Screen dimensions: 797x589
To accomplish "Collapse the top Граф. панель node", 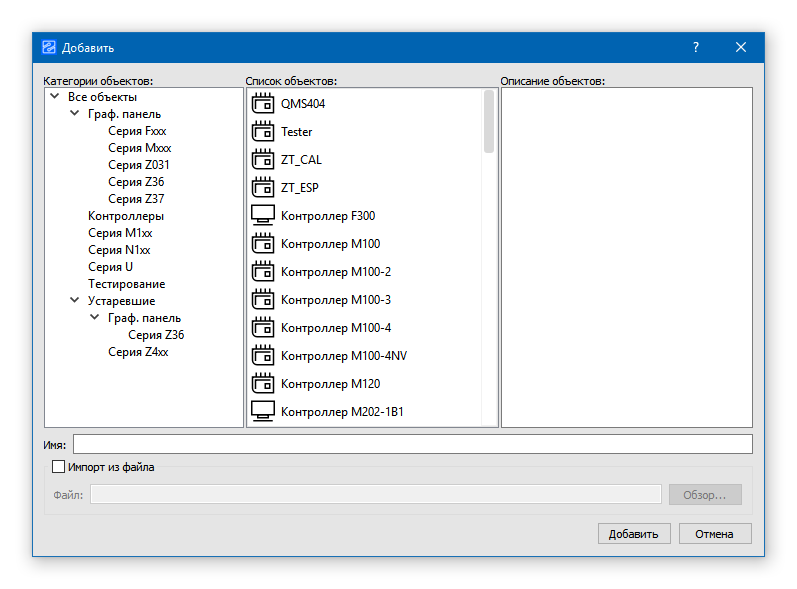I will tap(75, 114).
